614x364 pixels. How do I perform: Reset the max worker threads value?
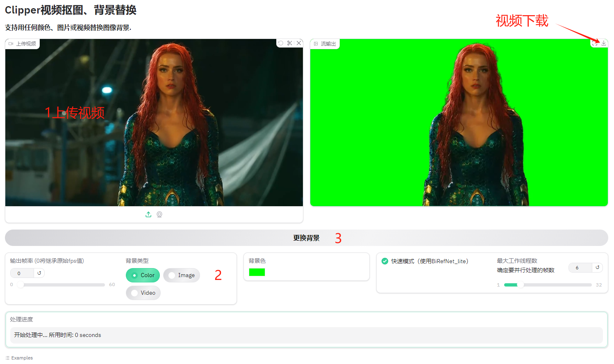598,268
